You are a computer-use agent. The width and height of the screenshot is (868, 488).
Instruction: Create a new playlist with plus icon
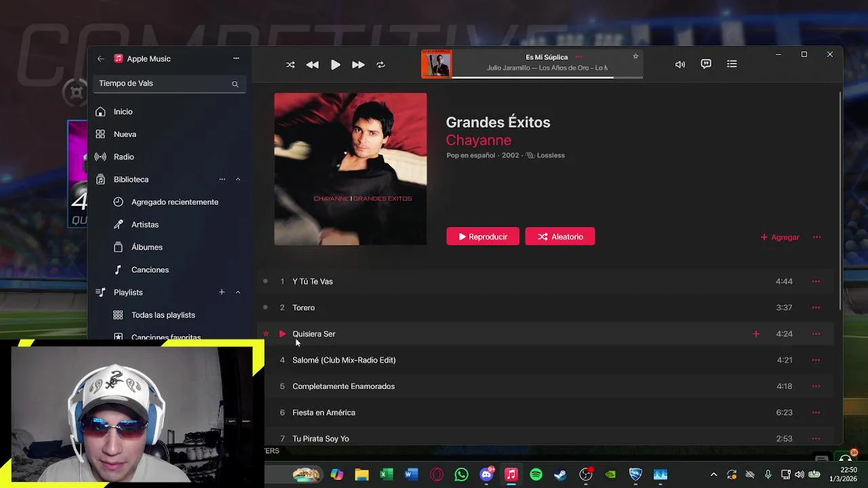pos(222,292)
